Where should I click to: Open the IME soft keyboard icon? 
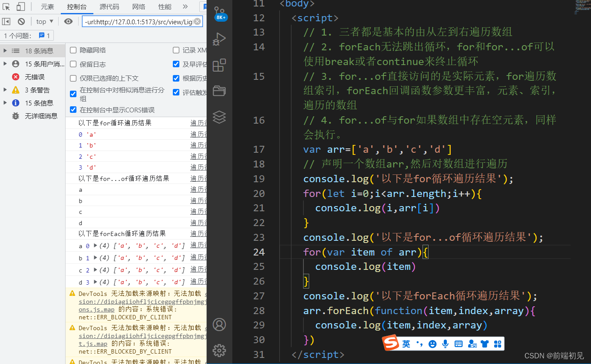[459, 344]
